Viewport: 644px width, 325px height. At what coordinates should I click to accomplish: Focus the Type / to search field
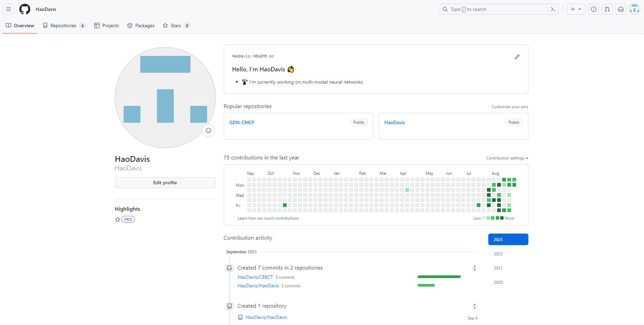coord(499,9)
